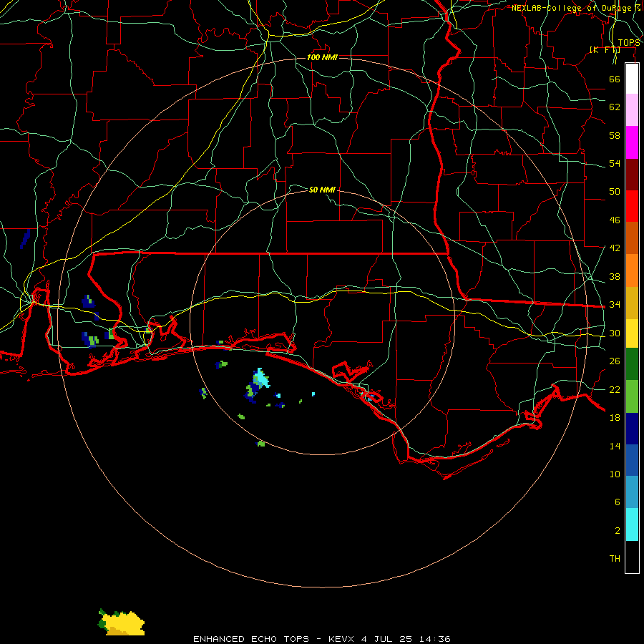The height and width of the screenshot is (644, 644).
Task: Click the legend value 2
Action: 618,531
